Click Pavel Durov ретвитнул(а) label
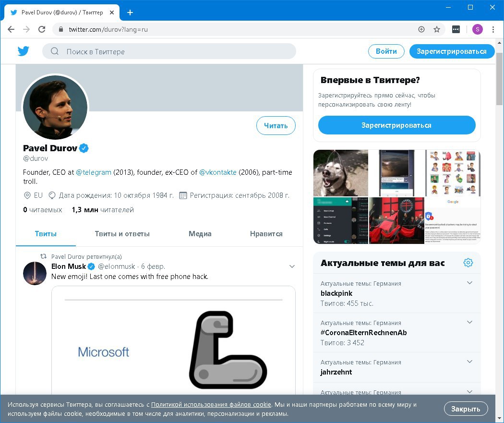504x423 pixels. pos(86,256)
